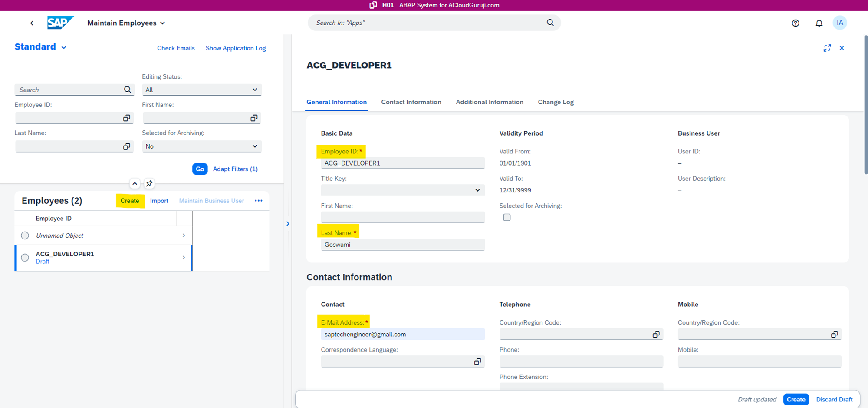
Task: Click the First Name field in Basic Data
Action: pyautogui.click(x=402, y=217)
